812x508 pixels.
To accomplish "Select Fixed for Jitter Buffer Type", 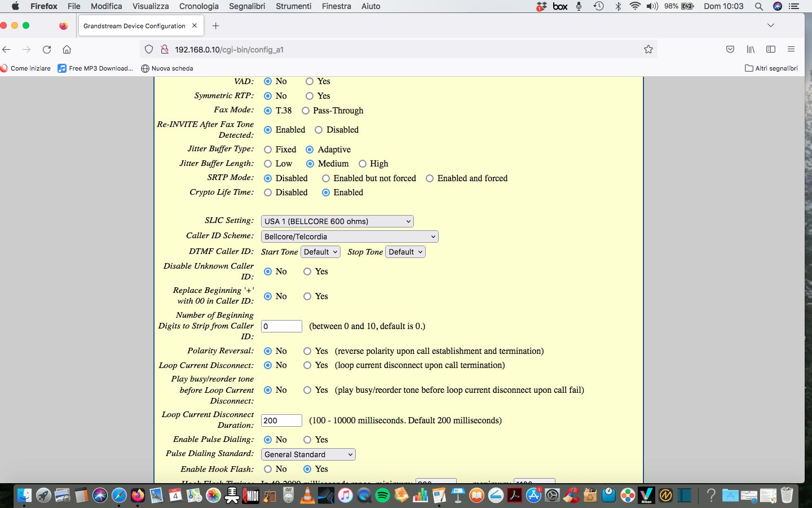I will tap(268, 150).
